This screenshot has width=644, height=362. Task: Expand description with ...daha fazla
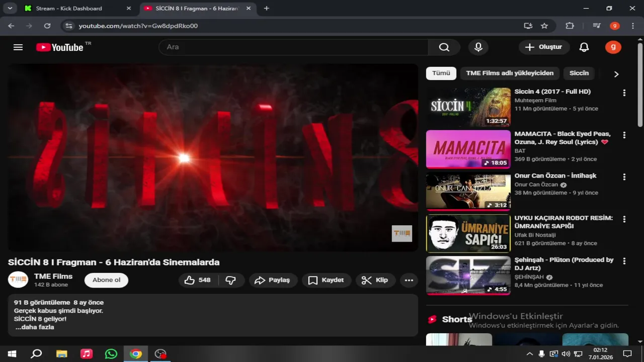click(34, 327)
